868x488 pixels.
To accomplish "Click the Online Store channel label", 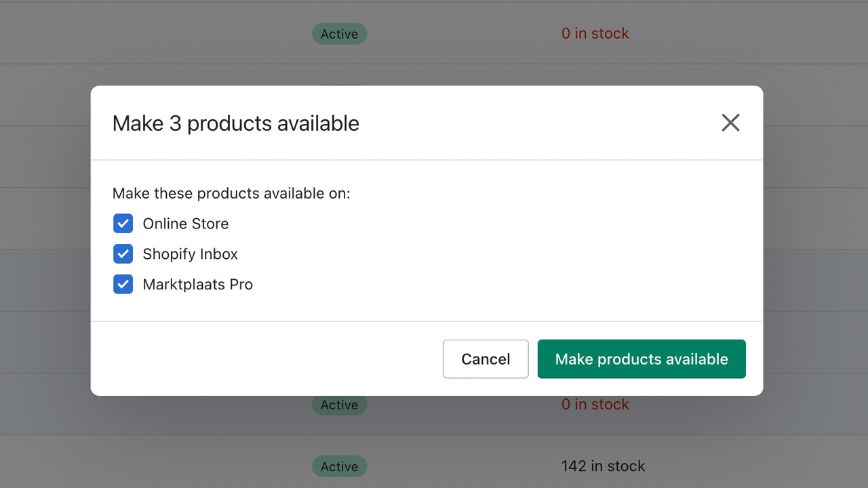I will coord(185,223).
